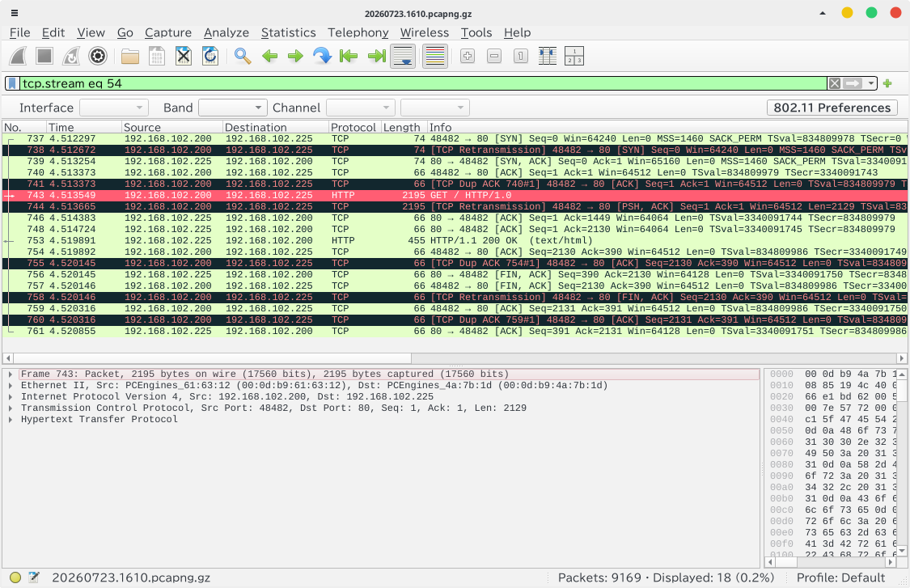The image size is (910, 588).
Task: Reload this capture file icon
Action: pyautogui.click(x=210, y=57)
